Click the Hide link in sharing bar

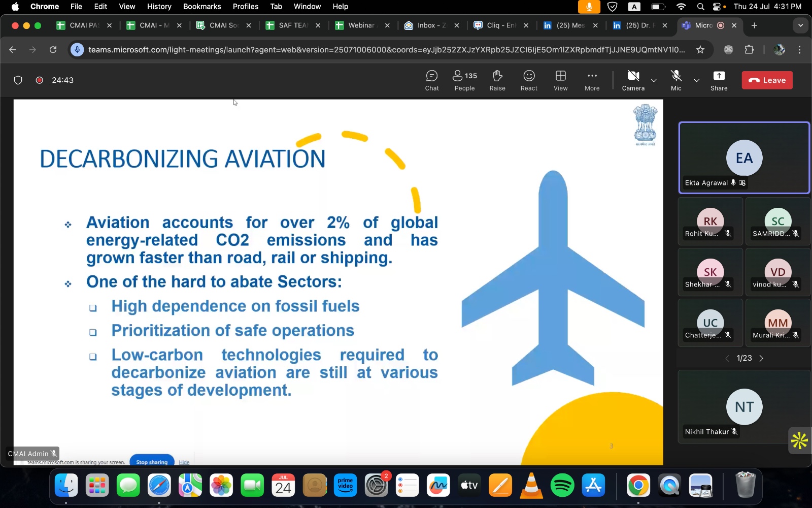[x=184, y=462]
